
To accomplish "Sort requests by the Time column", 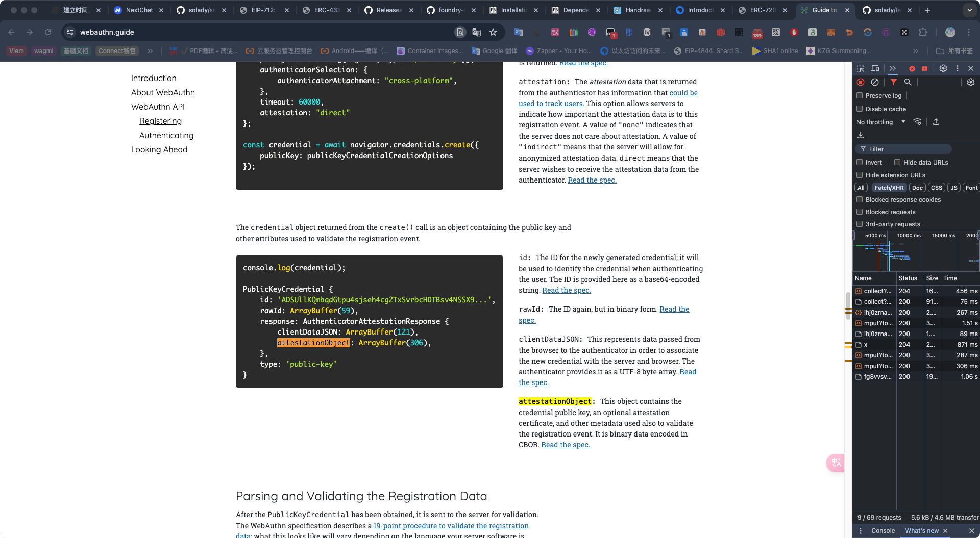I will point(960,278).
